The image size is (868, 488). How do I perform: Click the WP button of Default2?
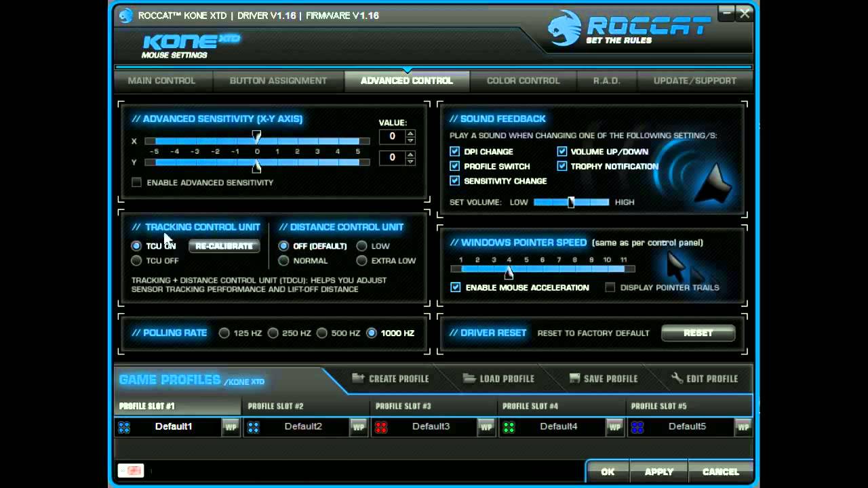point(359,427)
